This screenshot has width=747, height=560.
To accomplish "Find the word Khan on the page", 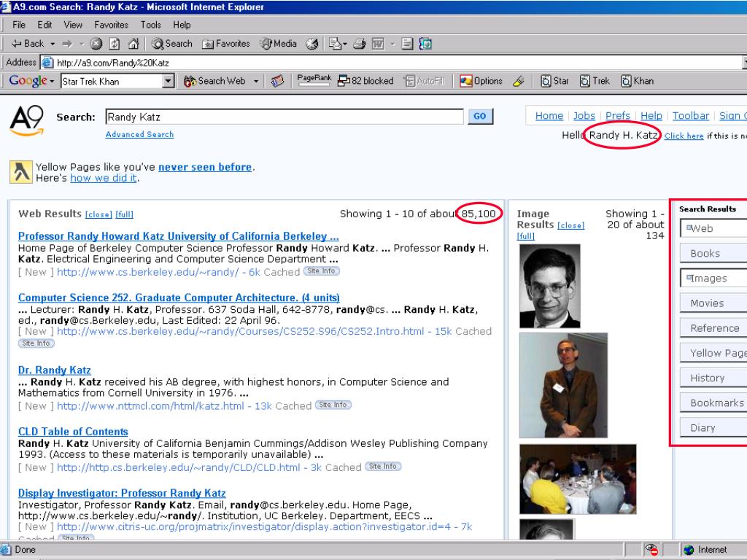I will (638, 81).
